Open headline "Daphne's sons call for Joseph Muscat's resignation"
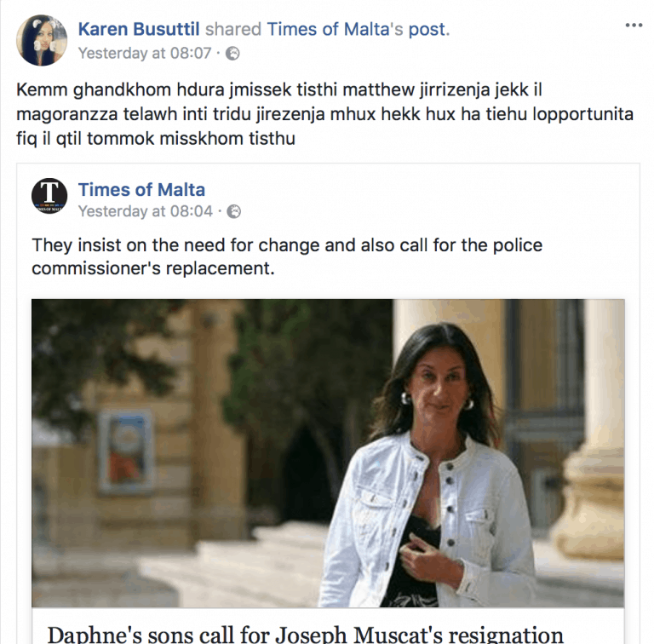 [x=306, y=635]
